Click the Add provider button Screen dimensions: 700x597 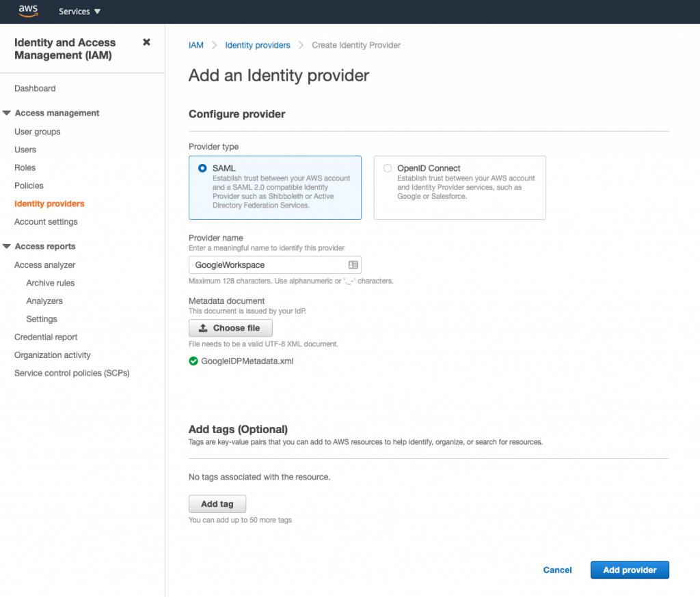[x=629, y=570]
